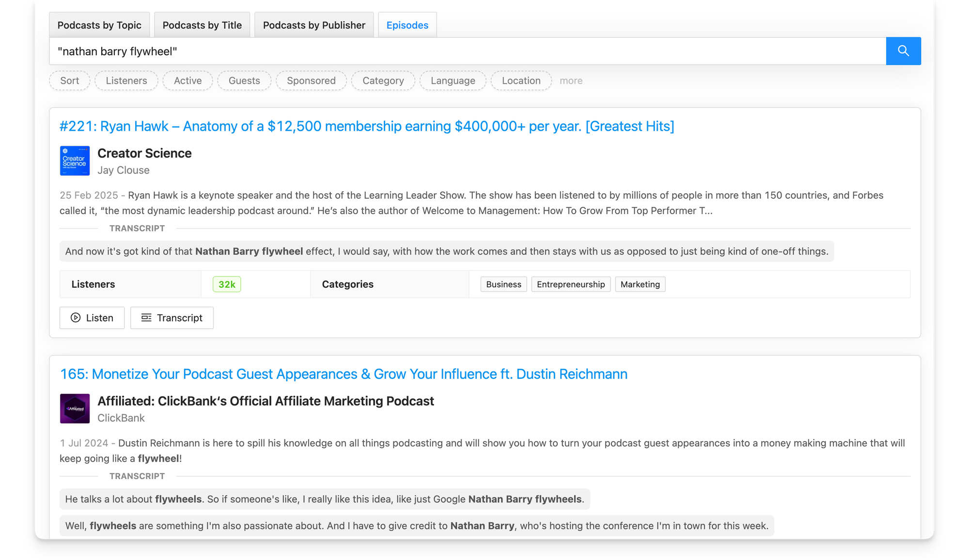Click the play icon on the Listen button

coord(76,318)
